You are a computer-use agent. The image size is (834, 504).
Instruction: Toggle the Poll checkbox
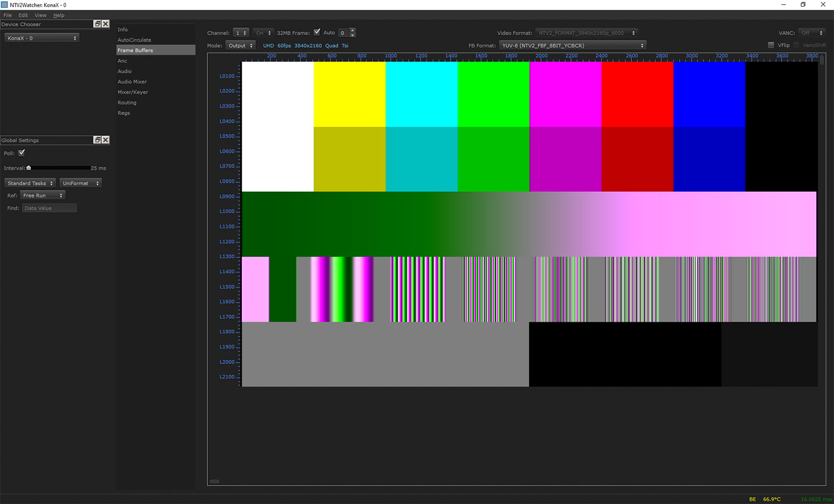21,153
